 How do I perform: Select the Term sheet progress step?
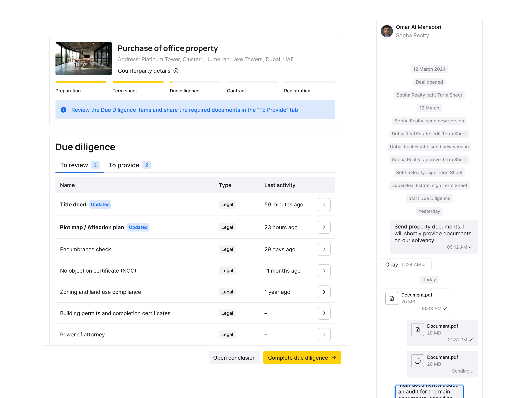point(138,88)
